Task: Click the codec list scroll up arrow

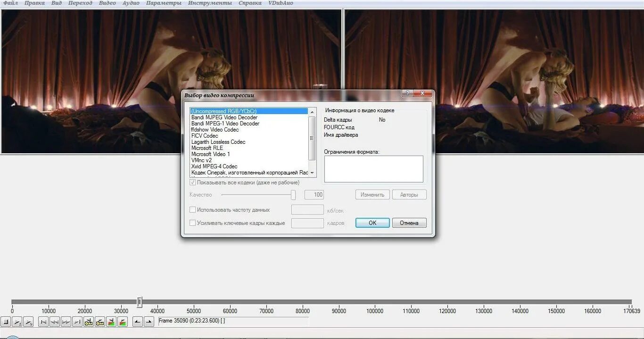Action: coord(312,112)
